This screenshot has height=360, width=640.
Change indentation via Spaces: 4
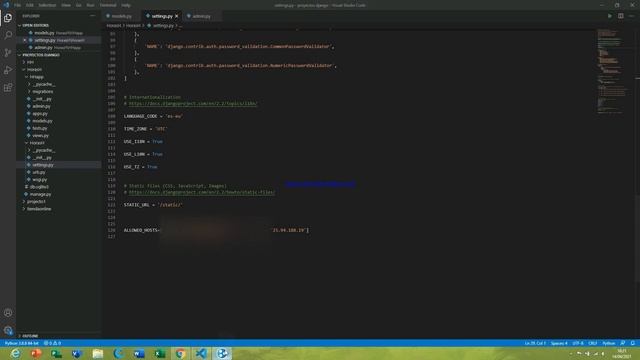pyautogui.click(x=559, y=343)
